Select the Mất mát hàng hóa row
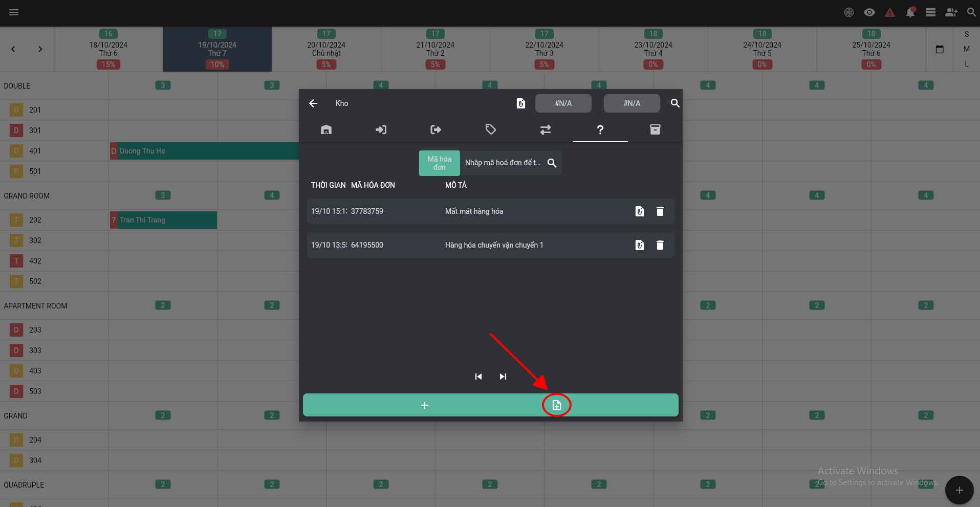This screenshot has height=507, width=980. [x=490, y=211]
